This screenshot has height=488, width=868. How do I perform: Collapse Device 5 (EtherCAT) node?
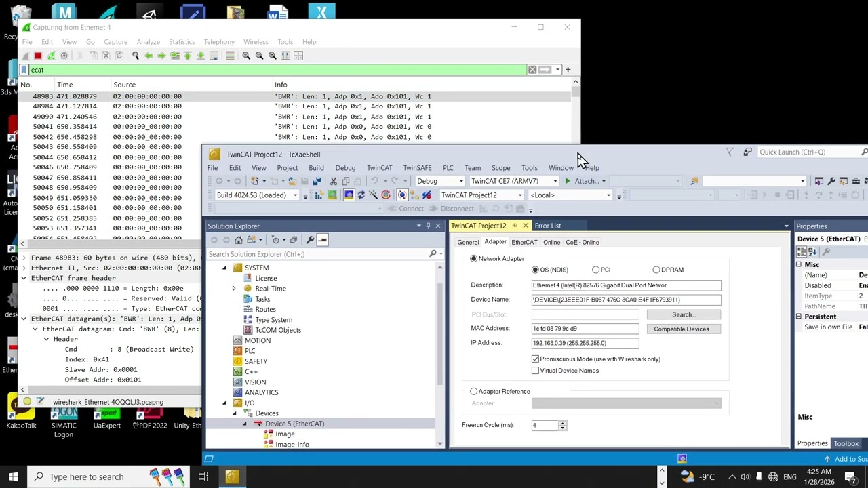click(245, 424)
